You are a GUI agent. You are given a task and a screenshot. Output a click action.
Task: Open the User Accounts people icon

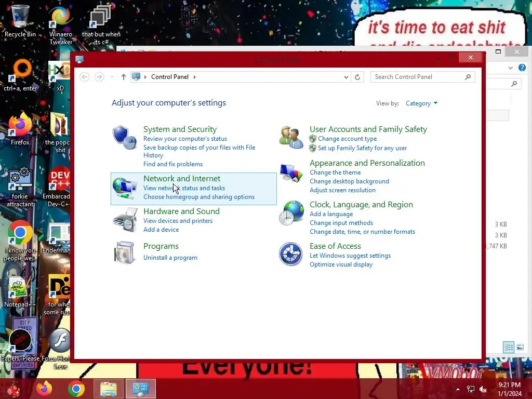click(291, 137)
